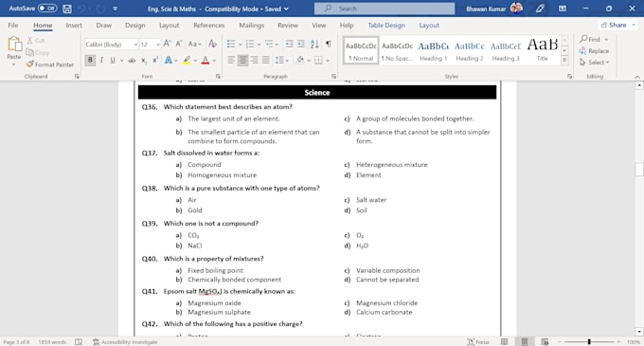Screen dimensions: 644x346
Task: Toggle Superscript formatting
Action: click(155, 60)
